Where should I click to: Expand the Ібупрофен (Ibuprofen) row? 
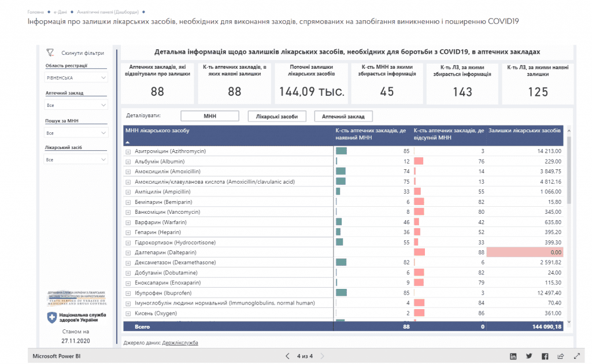(128, 293)
